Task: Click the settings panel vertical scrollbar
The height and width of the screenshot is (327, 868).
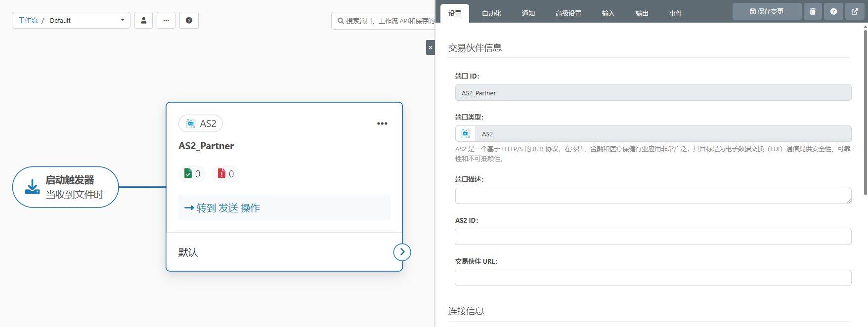Action: 865,114
